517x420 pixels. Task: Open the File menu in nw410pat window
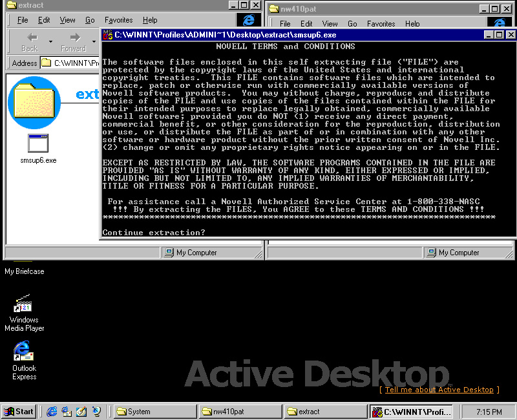point(285,23)
